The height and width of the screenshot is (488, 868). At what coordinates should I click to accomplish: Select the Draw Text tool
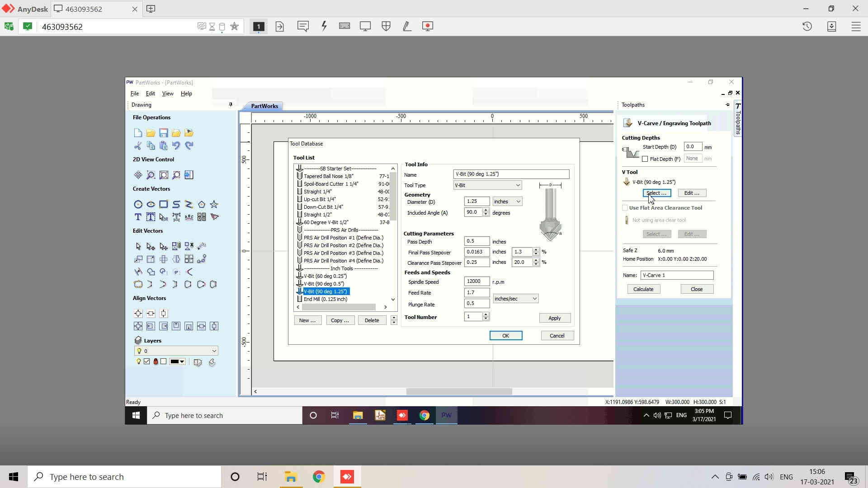point(138,217)
